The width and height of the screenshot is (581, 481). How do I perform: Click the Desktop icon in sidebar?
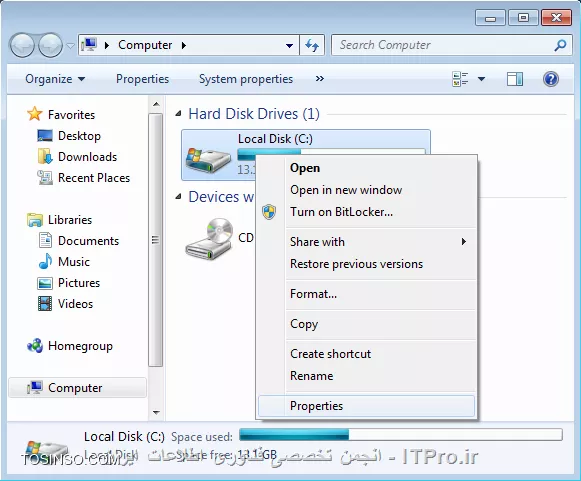45,136
